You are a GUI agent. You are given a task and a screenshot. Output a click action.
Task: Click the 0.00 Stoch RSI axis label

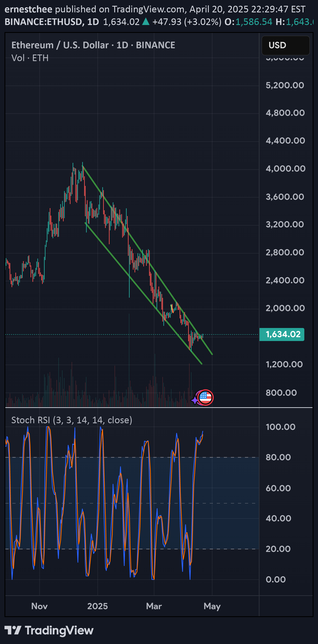click(276, 579)
